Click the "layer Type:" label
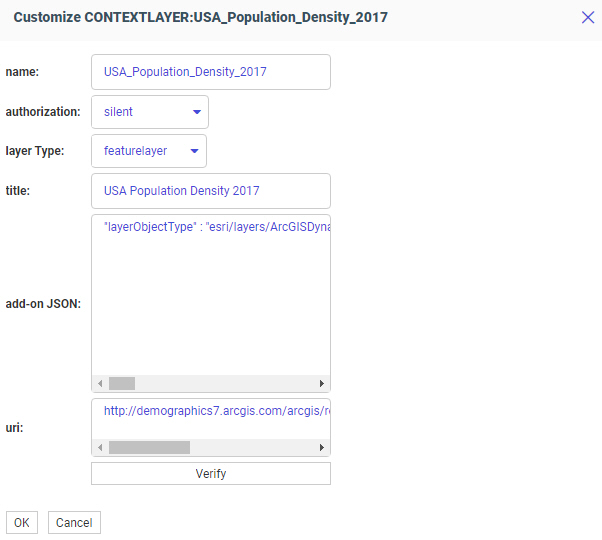The height and width of the screenshot is (540, 602). tap(35, 151)
